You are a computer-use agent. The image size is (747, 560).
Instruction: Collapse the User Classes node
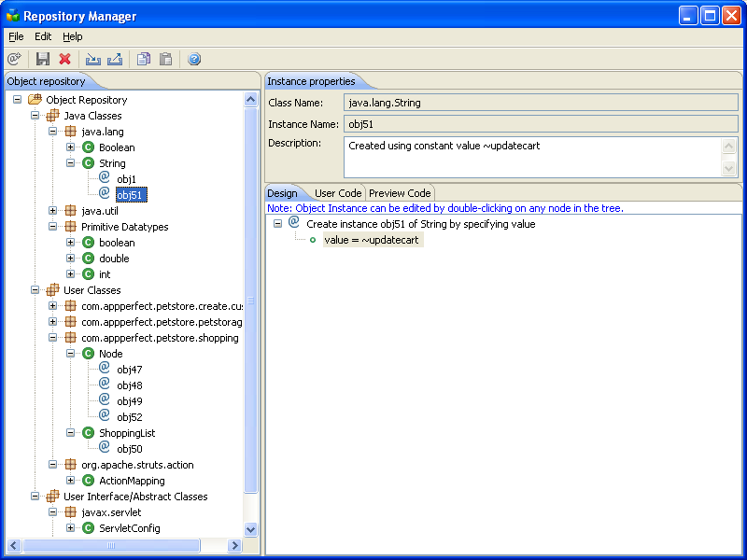[35, 290]
